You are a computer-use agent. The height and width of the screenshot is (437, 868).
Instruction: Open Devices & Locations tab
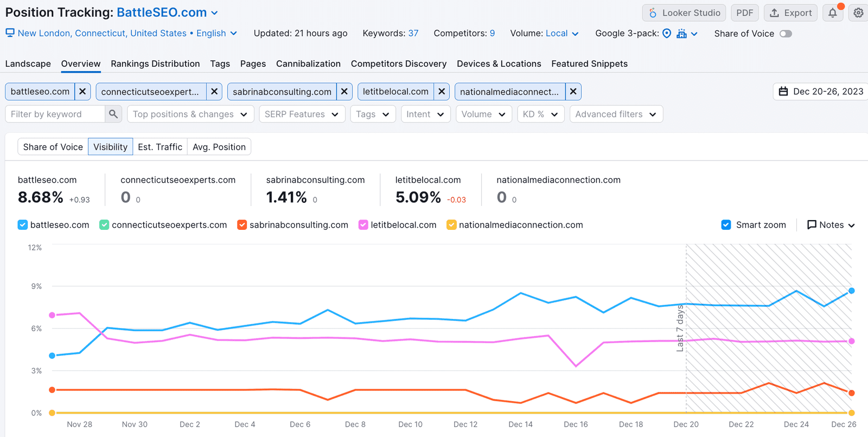click(x=499, y=63)
